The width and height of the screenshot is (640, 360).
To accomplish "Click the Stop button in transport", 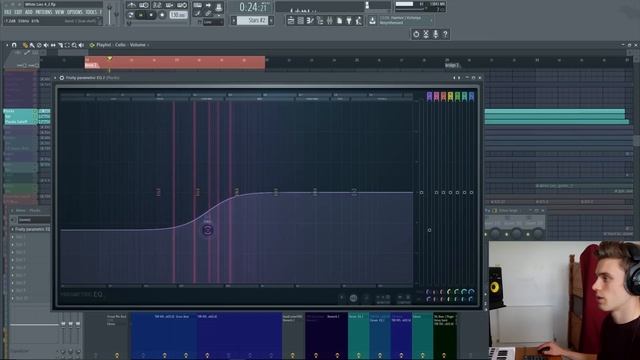I will pyautogui.click(x=151, y=15).
